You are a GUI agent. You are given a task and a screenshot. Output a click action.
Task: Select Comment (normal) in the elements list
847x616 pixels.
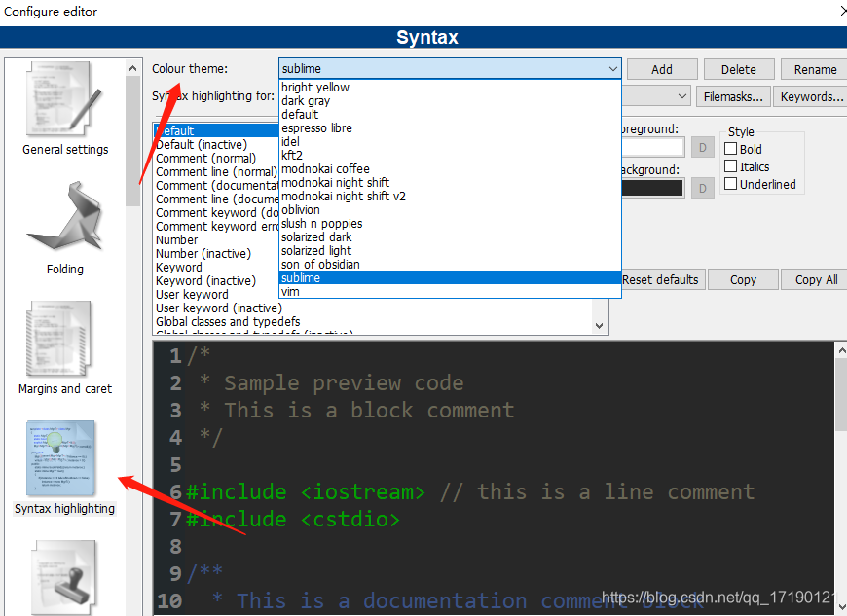pos(207,158)
